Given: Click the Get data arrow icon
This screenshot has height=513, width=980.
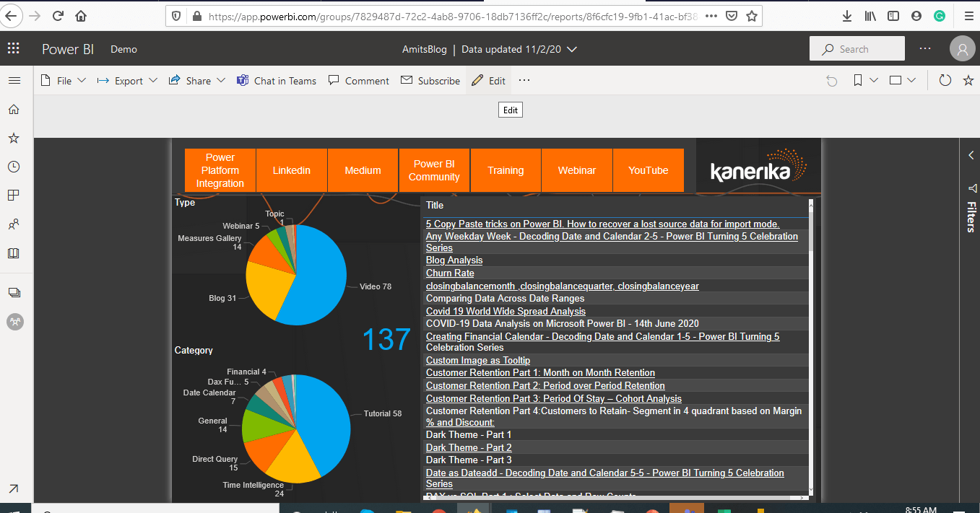Looking at the screenshot, I should (x=14, y=489).
